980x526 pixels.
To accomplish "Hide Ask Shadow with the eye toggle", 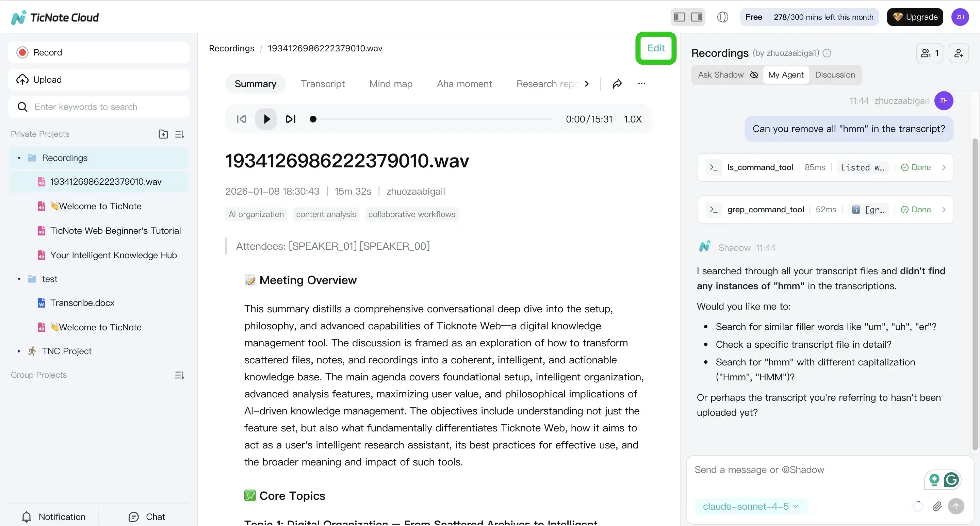I will 754,75.
